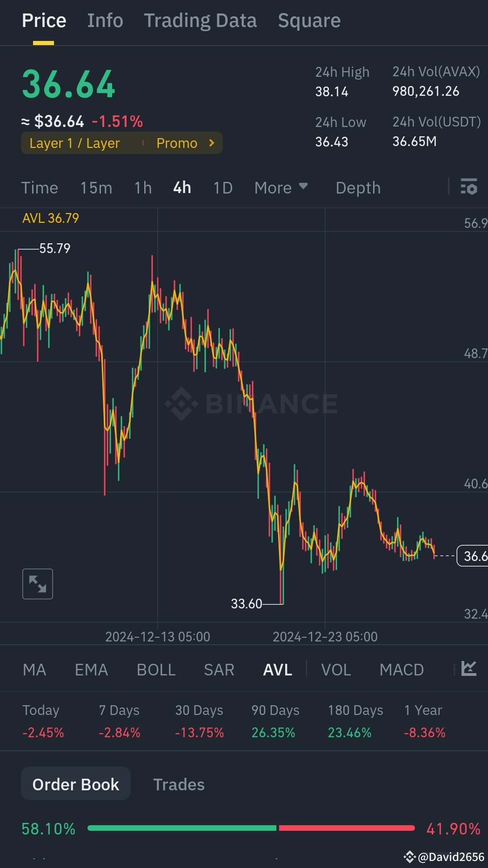This screenshot has width=488, height=868.
Task: Select the 1h timeframe
Action: tap(142, 187)
